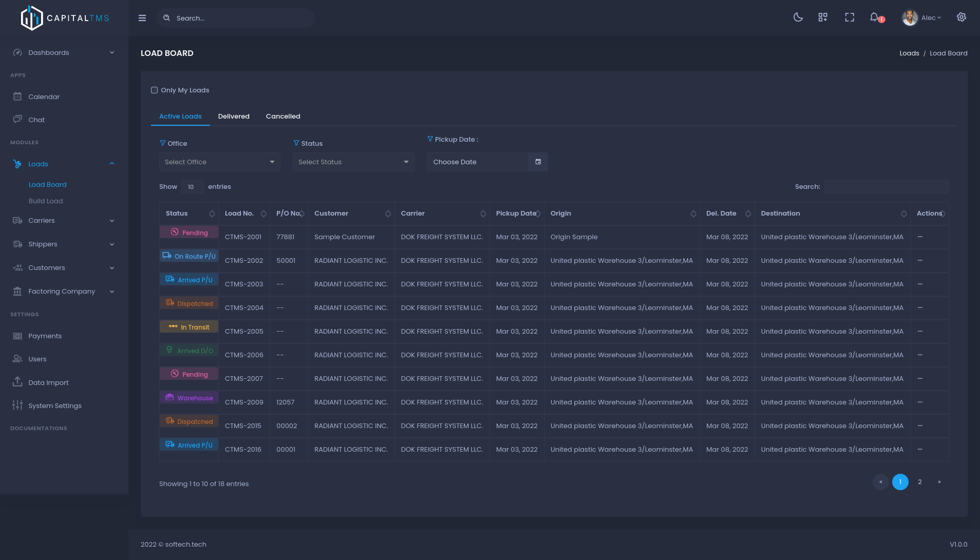Go to page 2 of results
This screenshot has height=560, width=980.
point(919,482)
